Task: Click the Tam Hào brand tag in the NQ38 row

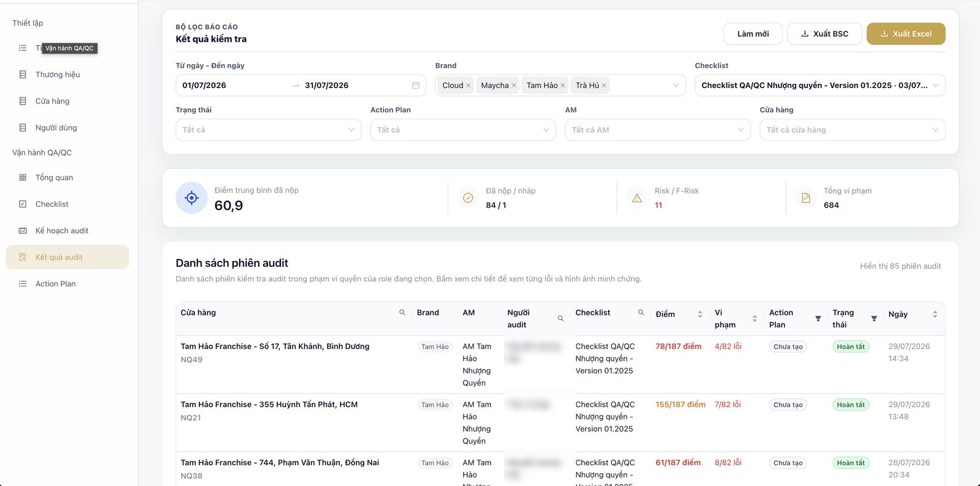Action: click(x=435, y=463)
